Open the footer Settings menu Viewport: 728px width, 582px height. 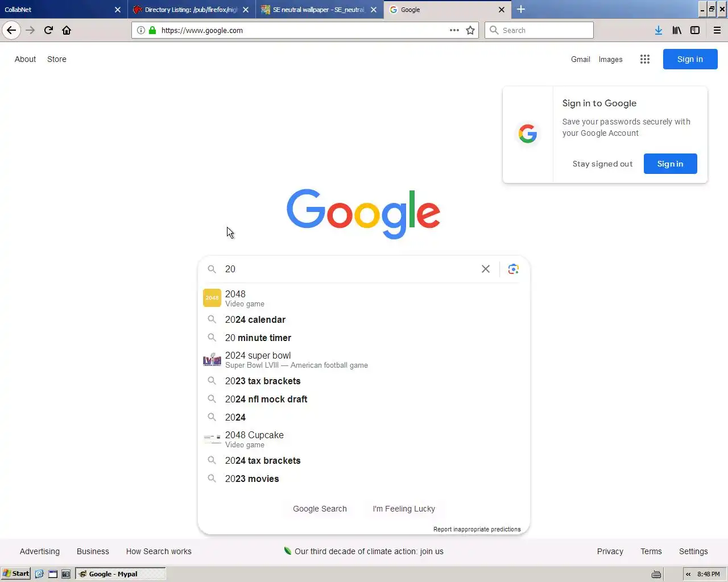point(693,551)
